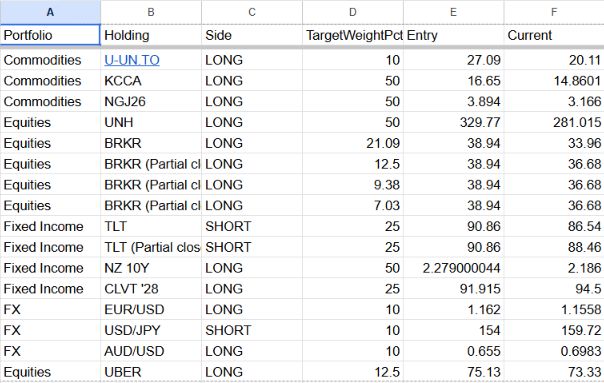Select the AUD/USD holding cell
This screenshot has width=604, height=383.
pyautogui.click(x=151, y=351)
